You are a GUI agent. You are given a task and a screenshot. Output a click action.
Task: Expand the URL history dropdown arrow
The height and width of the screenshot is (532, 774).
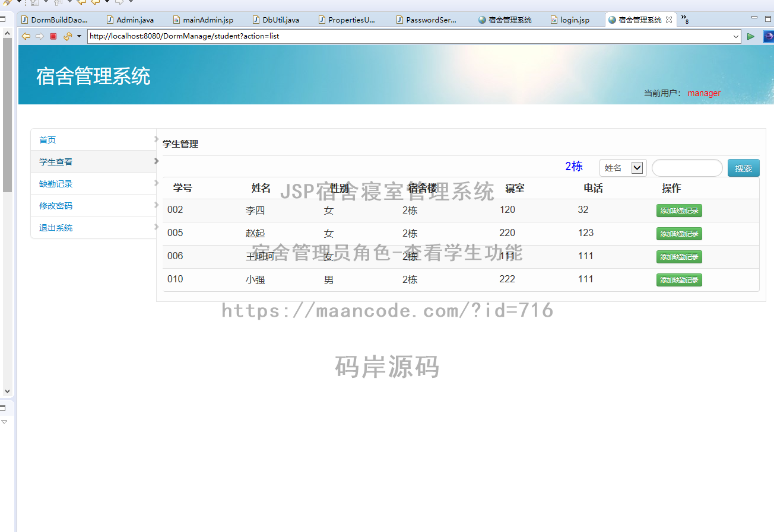pyautogui.click(x=736, y=36)
